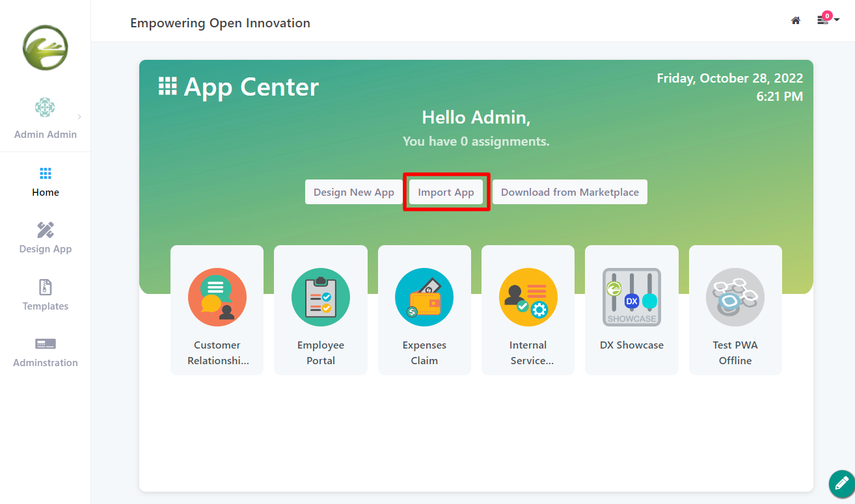Expand the Admin Admin profile chevron
855x504 pixels.
tap(79, 117)
